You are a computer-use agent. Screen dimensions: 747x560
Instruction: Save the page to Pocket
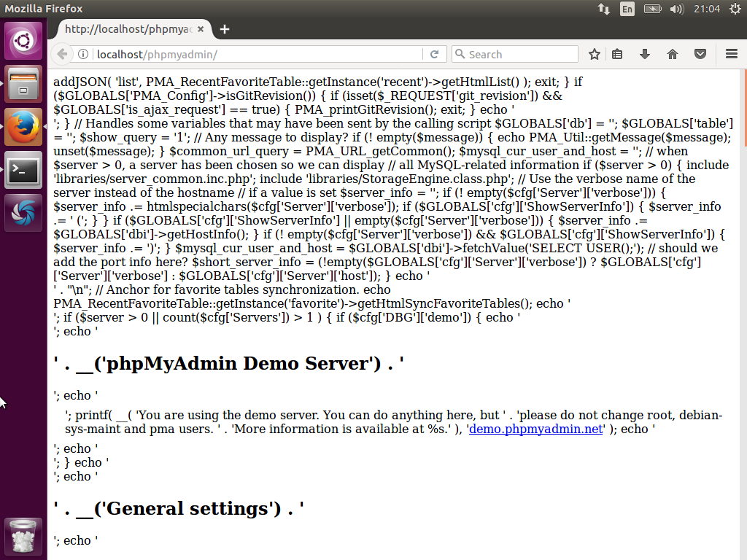pyautogui.click(x=700, y=54)
